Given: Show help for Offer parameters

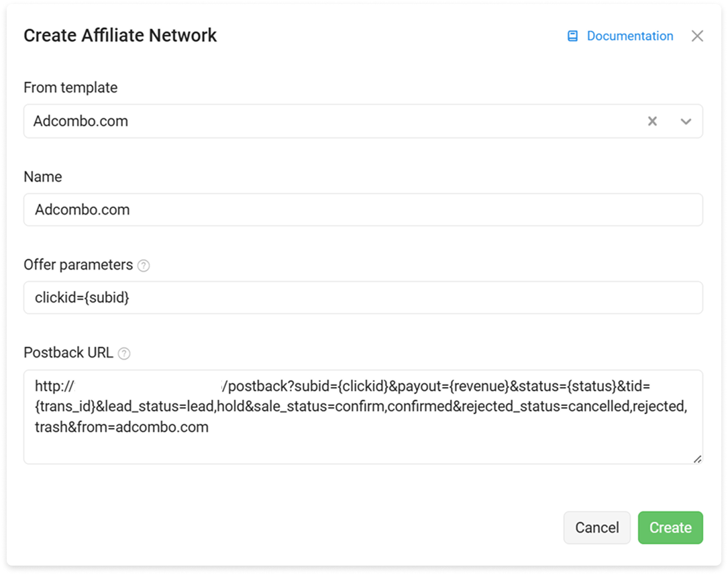Looking at the screenshot, I should 144,266.
